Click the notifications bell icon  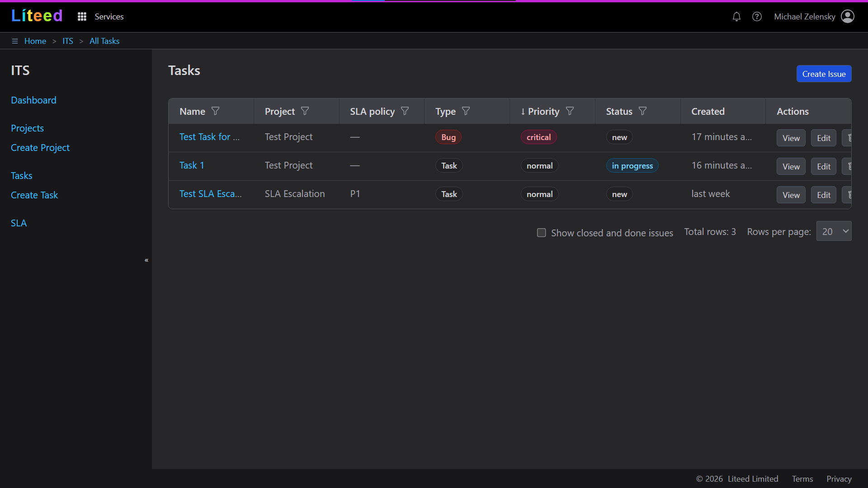(736, 17)
